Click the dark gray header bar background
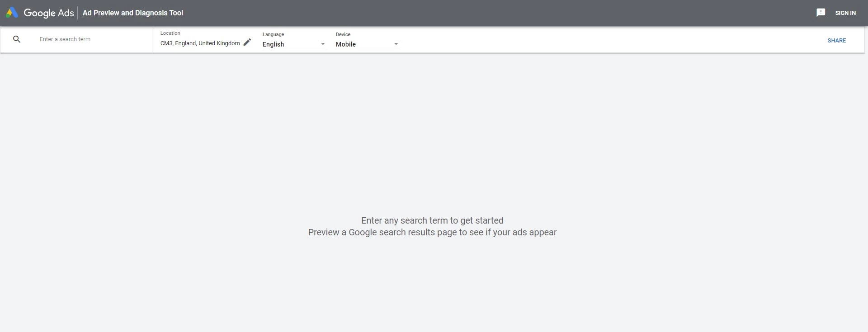Image resolution: width=868 pixels, height=332 pixels. 497,13
